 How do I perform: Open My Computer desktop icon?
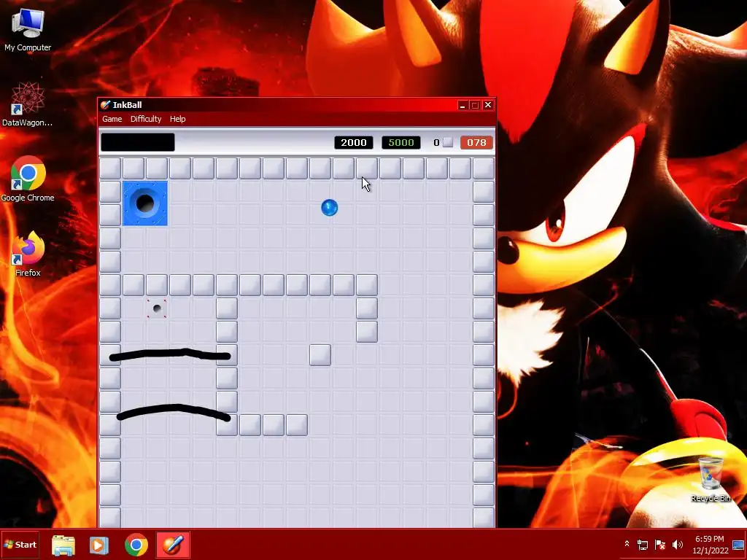click(28, 29)
